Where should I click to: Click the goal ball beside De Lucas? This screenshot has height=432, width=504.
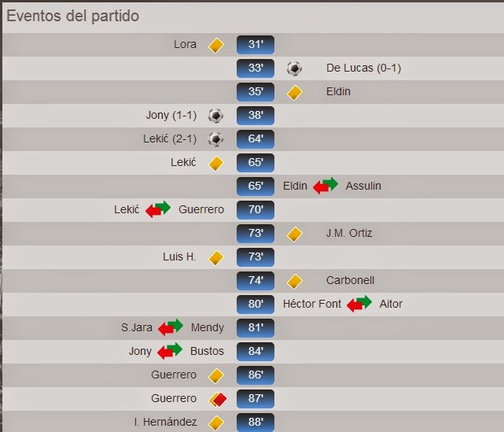coord(294,68)
